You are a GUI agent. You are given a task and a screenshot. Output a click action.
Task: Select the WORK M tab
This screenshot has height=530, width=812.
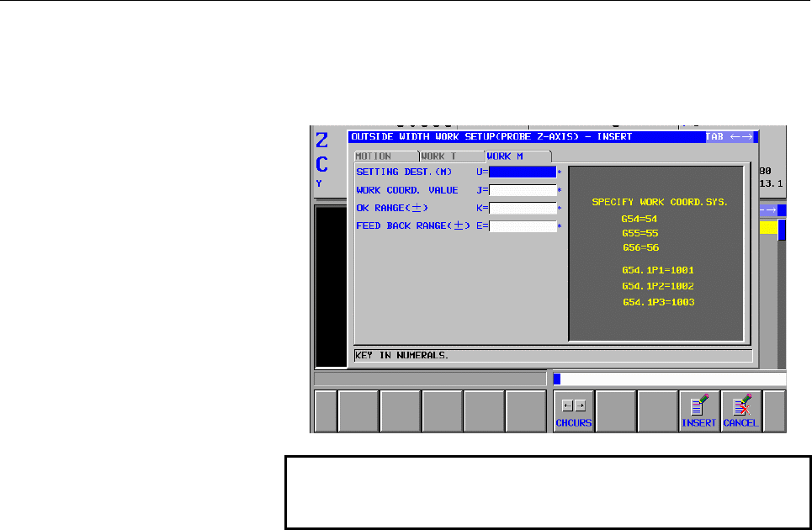click(x=517, y=156)
